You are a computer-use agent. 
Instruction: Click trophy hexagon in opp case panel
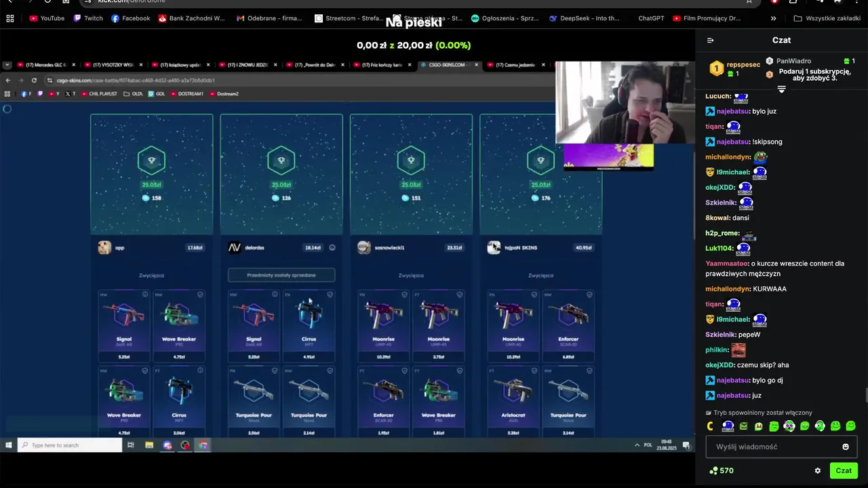pos(151,161)
